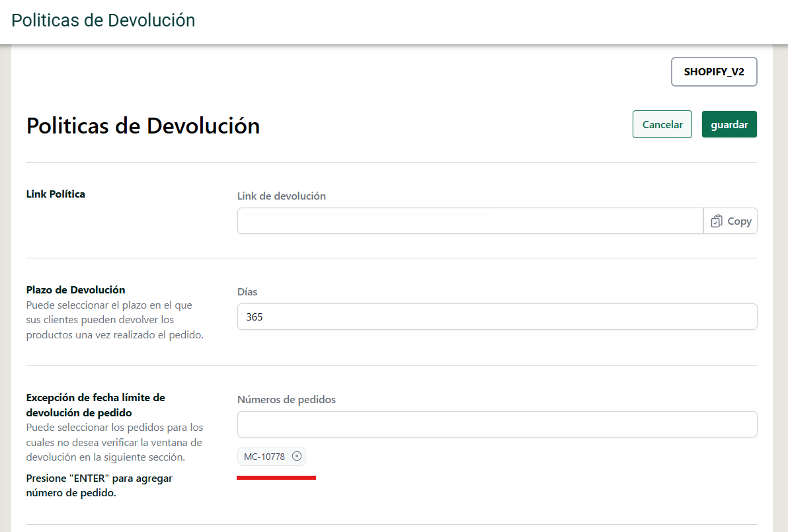The height and width of the screenshot is (532, 788).
Task: Focus the Link de devolución field
Action: [x=469, y=221]
